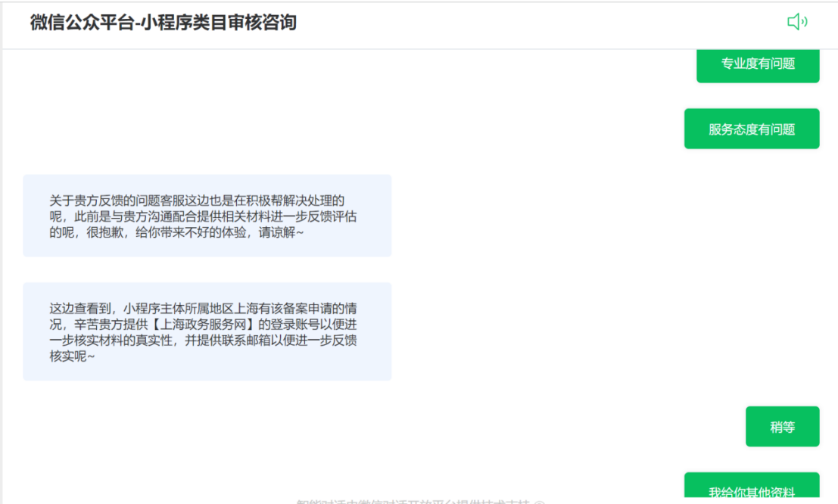Viewport: 838px width, 504px height.
Task: Click the 微信公众平台-小程序类目审核咨询 title
Action: click(x=163, y=23)
